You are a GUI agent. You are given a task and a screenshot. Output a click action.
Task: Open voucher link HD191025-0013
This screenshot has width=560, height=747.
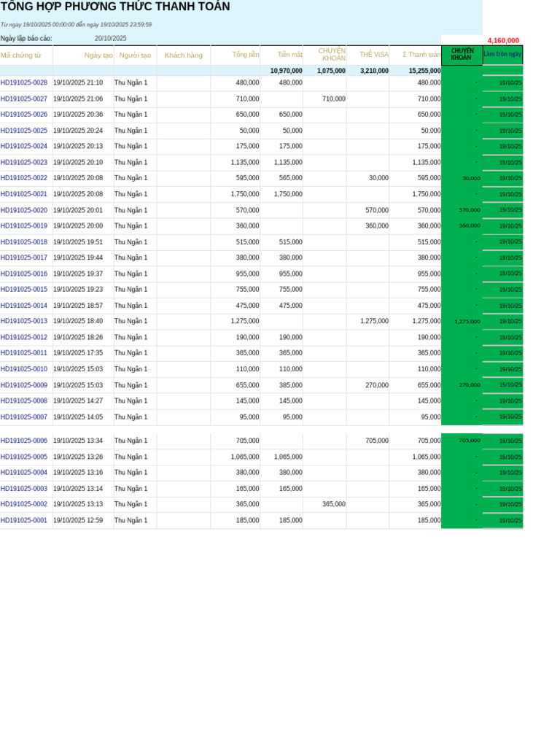point(24,321)
